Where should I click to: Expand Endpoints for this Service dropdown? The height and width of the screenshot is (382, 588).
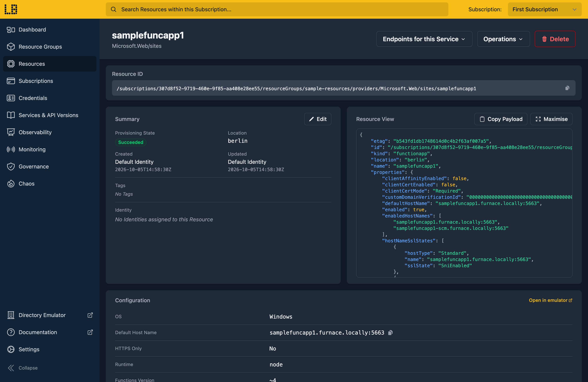[x=424, y=39]
